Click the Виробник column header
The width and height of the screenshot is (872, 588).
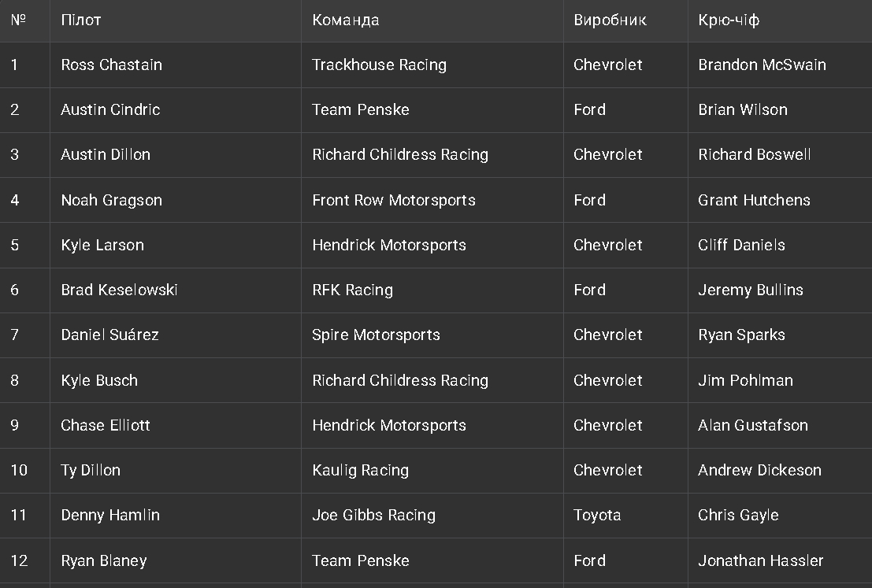point(610,20)
